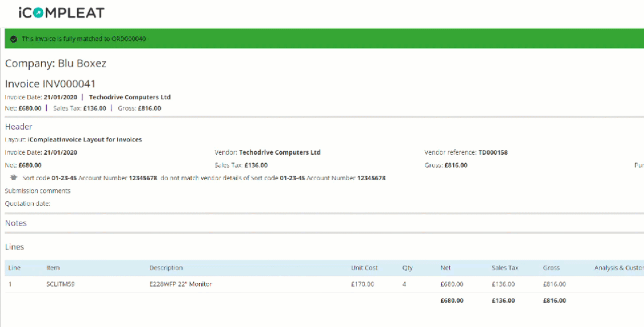
Task: Click the bold total gross £816.00 in table footer
Action: pyautogui.click(x=554, y=300)
